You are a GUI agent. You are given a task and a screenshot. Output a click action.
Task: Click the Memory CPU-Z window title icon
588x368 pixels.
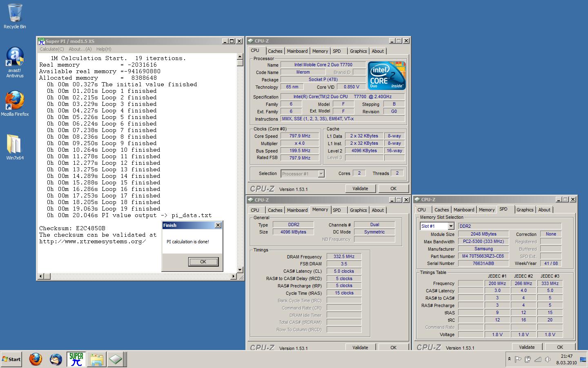pyautogui.click(x=250, y=200)
